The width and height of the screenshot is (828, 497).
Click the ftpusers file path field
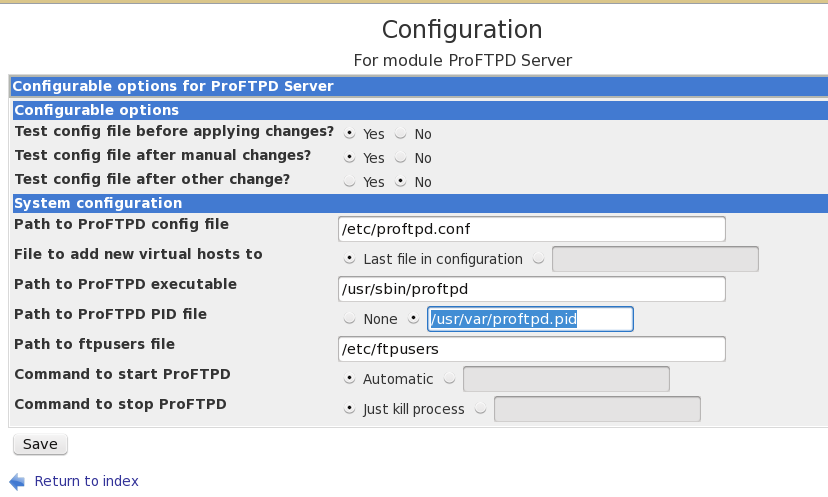point(532,349)
